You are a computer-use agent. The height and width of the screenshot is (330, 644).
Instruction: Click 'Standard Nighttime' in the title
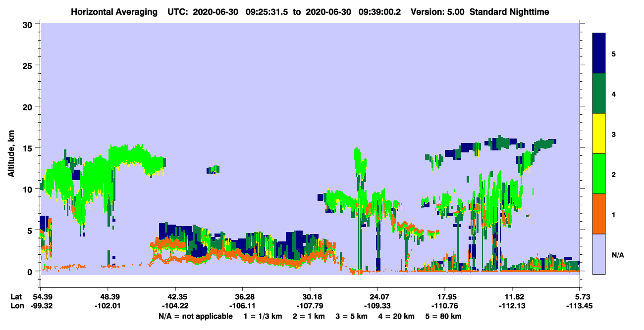point(509,11)
